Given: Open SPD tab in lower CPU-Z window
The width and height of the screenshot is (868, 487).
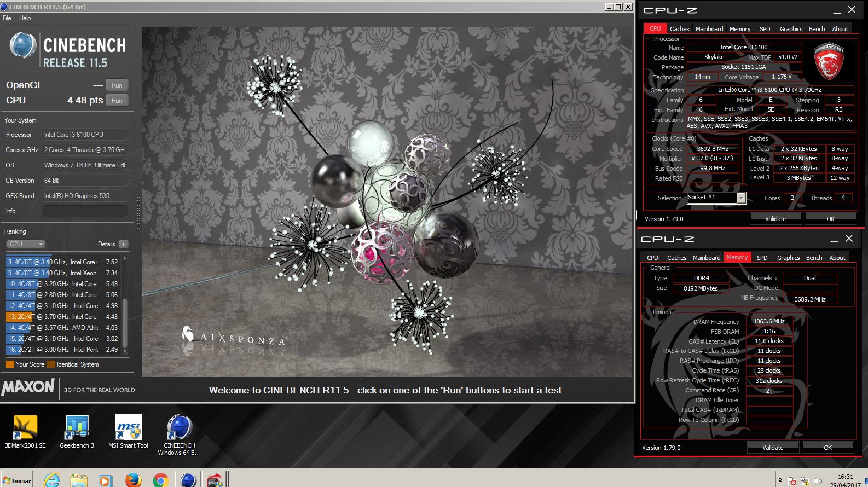Looking at the screenshot, I should point(762,258).
